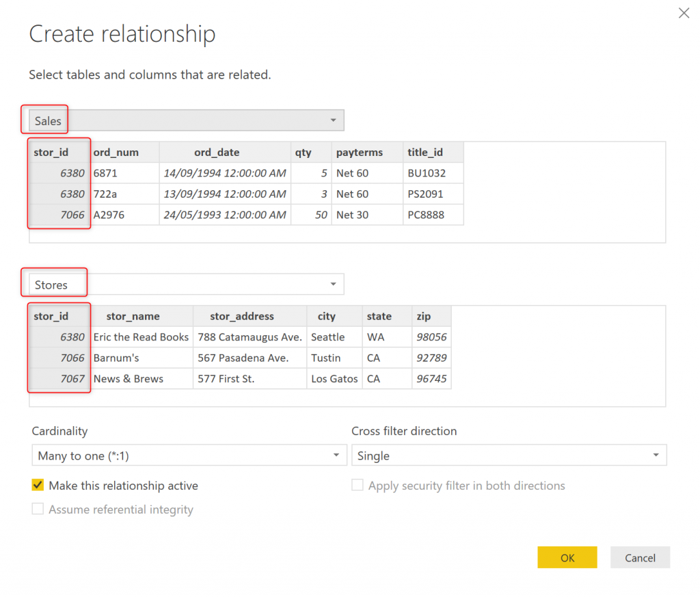This screenshot has height=597, width=700.
Task: Uncheck Make this relationship active
Action: (38, 486)
